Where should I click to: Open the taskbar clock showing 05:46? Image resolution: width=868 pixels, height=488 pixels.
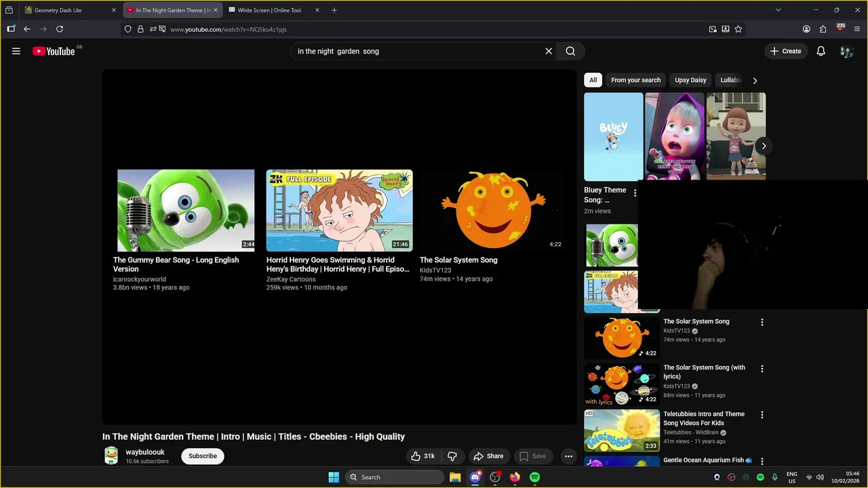coord(846,477)
